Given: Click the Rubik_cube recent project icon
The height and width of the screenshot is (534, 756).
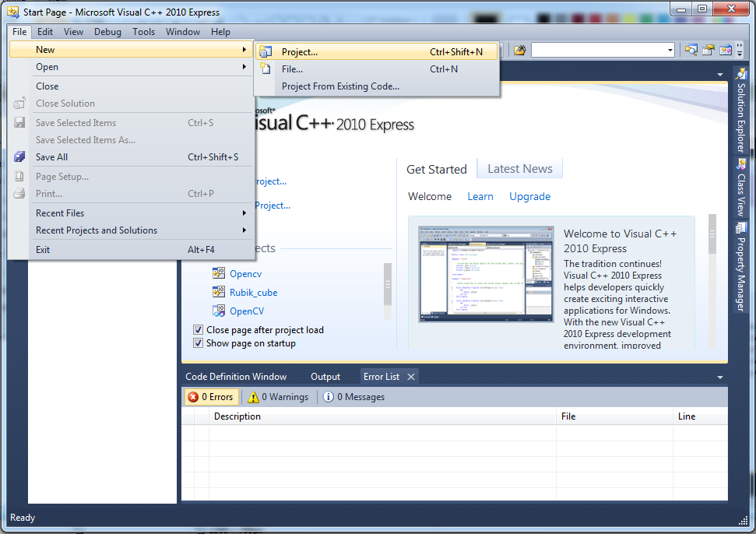Looking at the screenshot, I should (219, 292).
